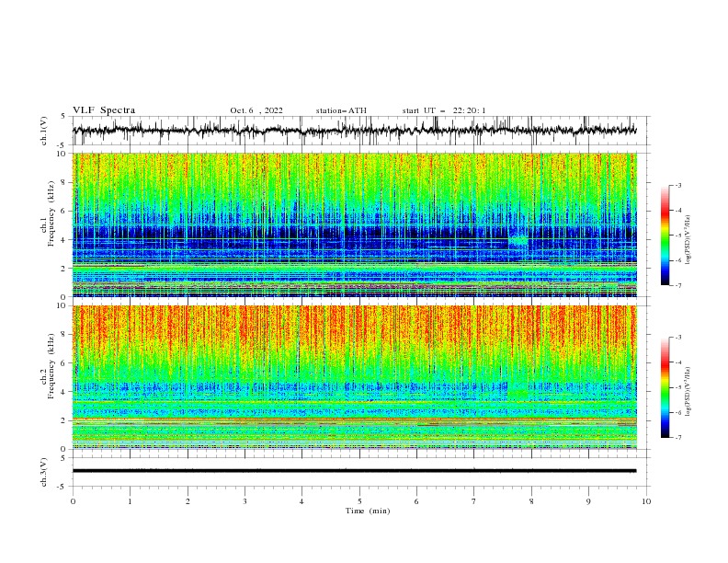This screenshot has width=728, height=563.
Task: Click the "ch.1(V)" waveform axis label
Action: 44,131
